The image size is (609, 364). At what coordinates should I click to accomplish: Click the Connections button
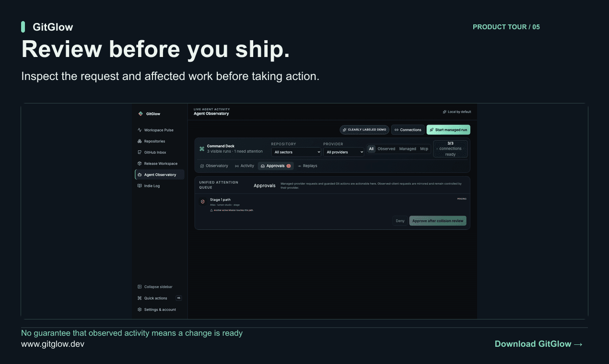tap(408, 130)
